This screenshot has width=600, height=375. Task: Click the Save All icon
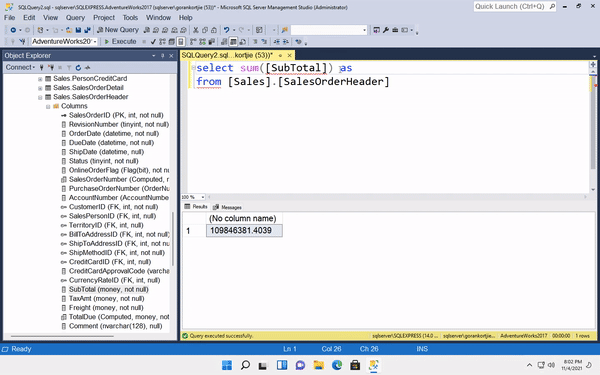(88, 30)
